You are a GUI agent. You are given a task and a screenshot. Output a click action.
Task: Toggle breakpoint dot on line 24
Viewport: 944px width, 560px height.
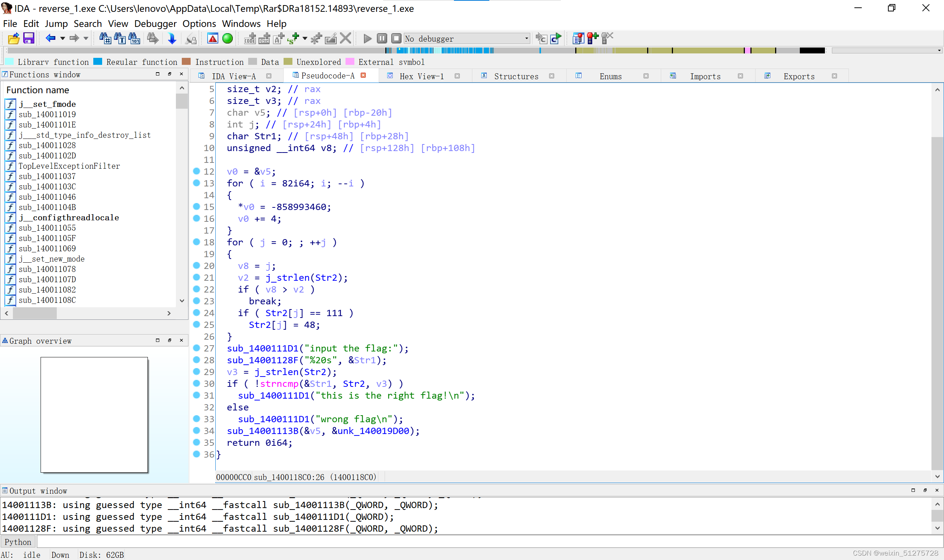196,312
